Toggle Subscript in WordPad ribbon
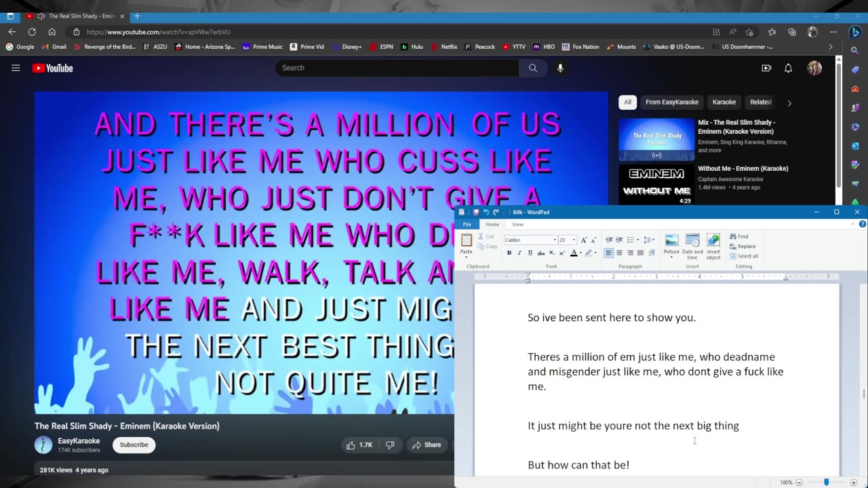This screenshot has height=488, width=868. point(552,253)
